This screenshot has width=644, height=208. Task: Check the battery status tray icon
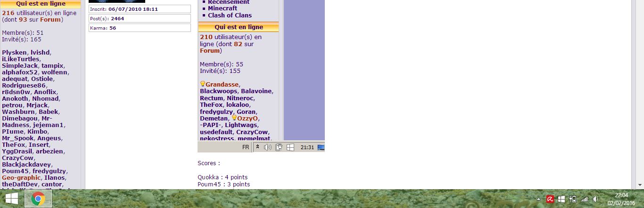pyautogui.click(x=573, y=199)
